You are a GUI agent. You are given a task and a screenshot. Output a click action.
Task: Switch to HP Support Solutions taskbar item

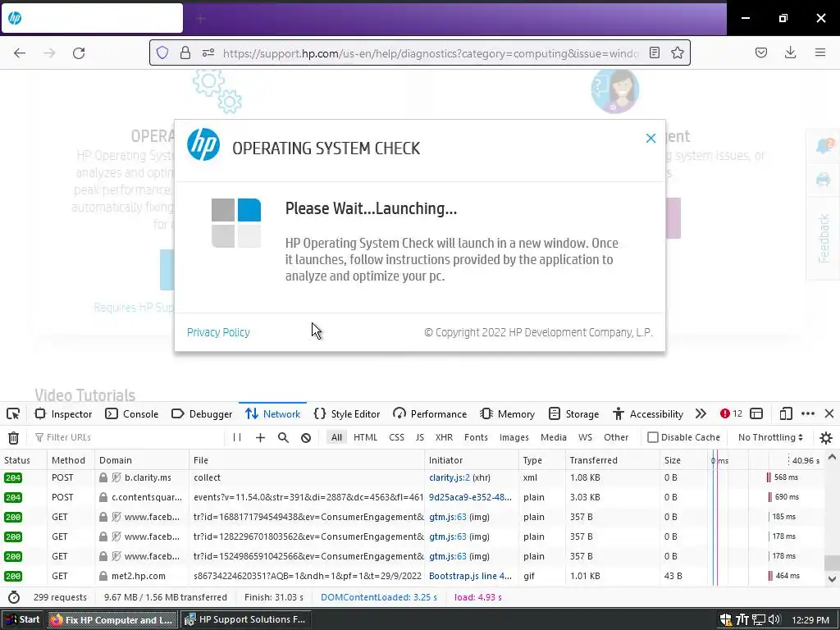pyautogui.click(x=245, y=619)
